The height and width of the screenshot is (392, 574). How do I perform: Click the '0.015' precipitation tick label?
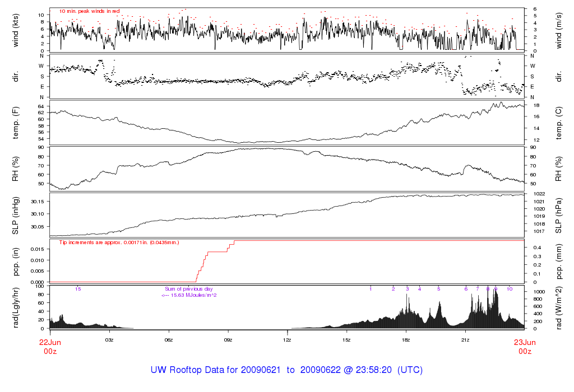coord(38,249)
